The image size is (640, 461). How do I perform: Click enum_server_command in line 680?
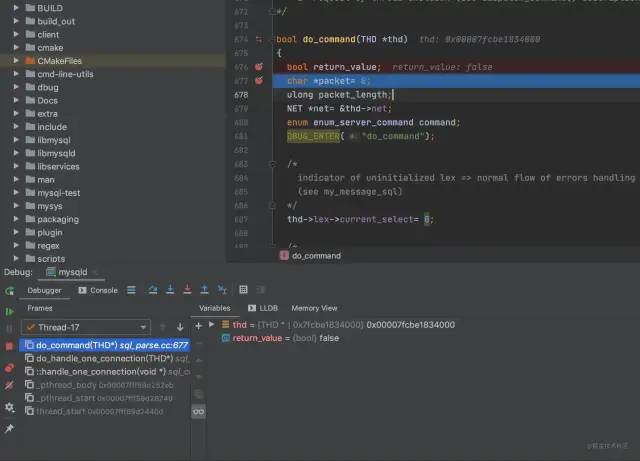click(363, 122)
